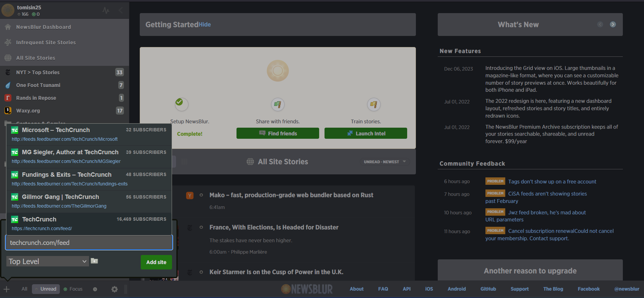Image resolution: width=644 pixels, height=298 pixels.
Task: Click the clock icon in bottom bar
Action: [x=95, y=289]
